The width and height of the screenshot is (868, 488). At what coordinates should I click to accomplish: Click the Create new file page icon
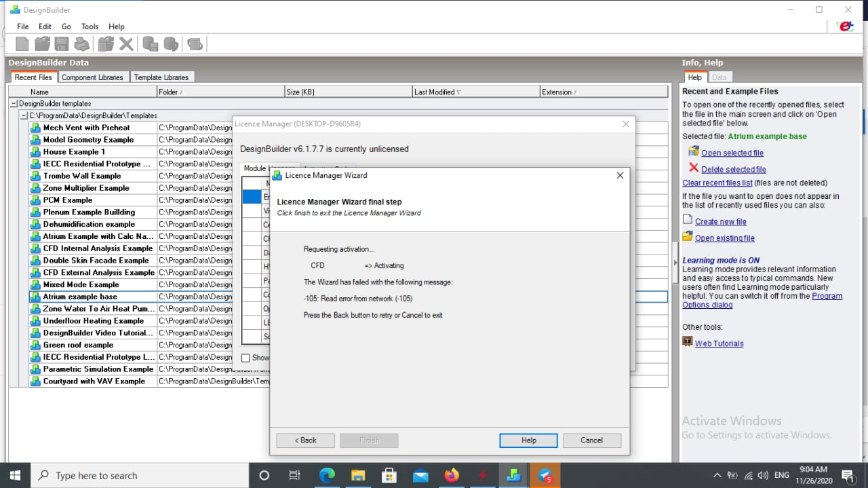(688, 221)
